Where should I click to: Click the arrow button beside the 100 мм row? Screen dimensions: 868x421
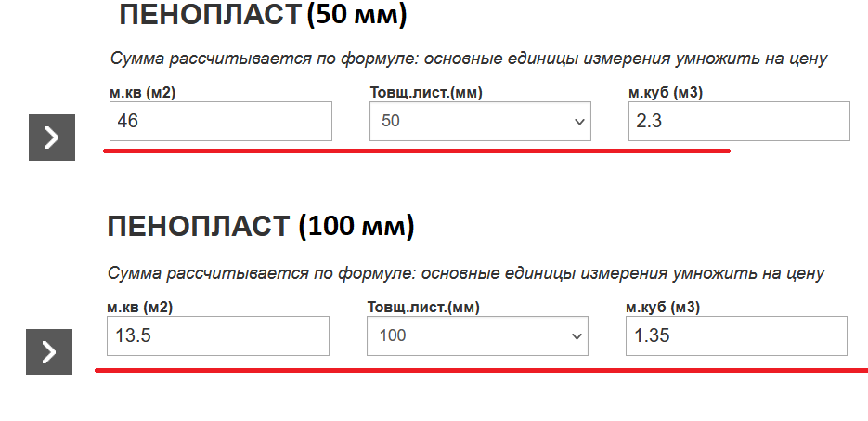[x=49, y=352]
